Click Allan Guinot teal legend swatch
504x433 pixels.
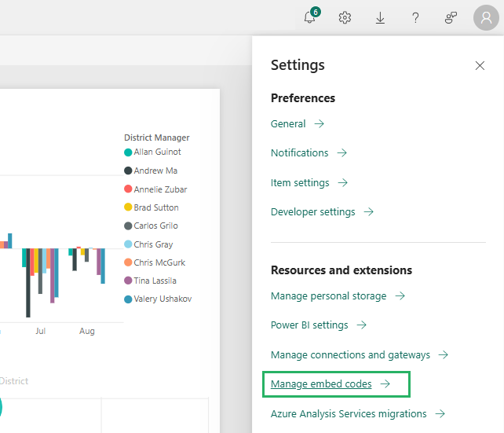[128, 152]
